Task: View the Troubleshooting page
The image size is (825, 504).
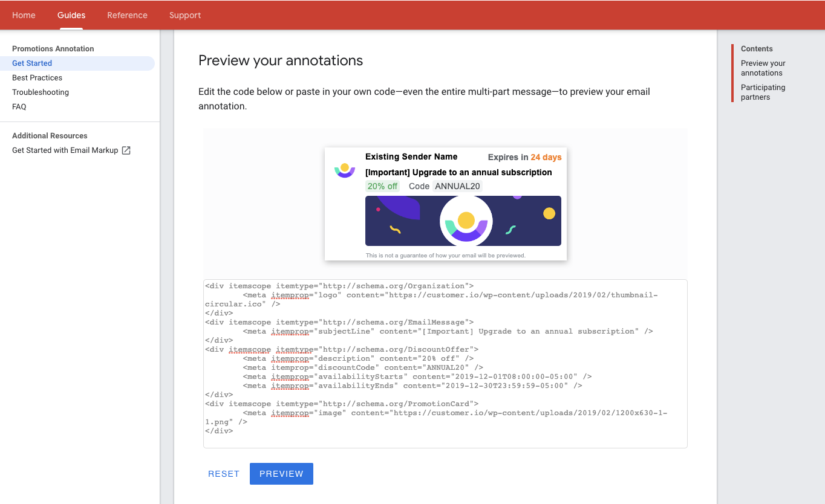Action: [40, 92]
